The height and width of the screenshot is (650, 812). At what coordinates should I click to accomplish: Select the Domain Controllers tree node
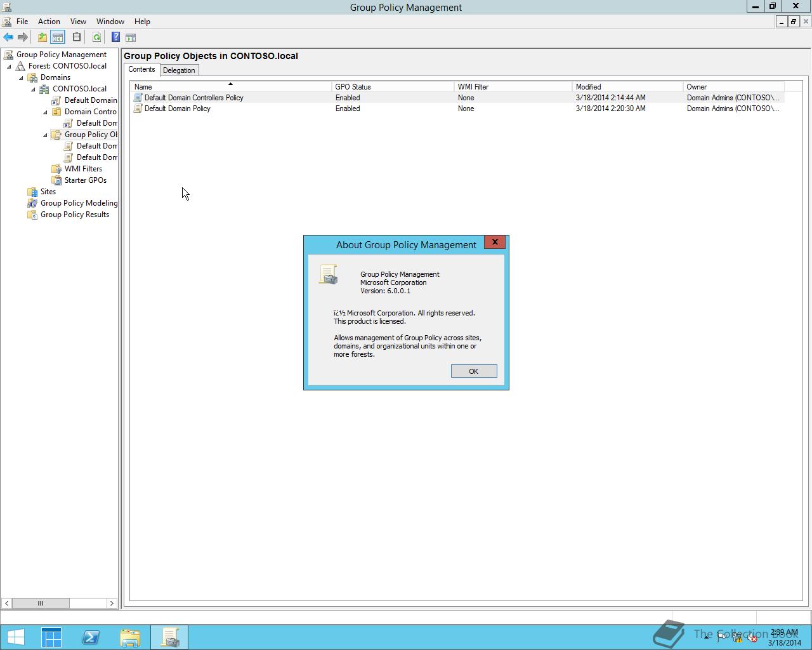pos(90,112)
